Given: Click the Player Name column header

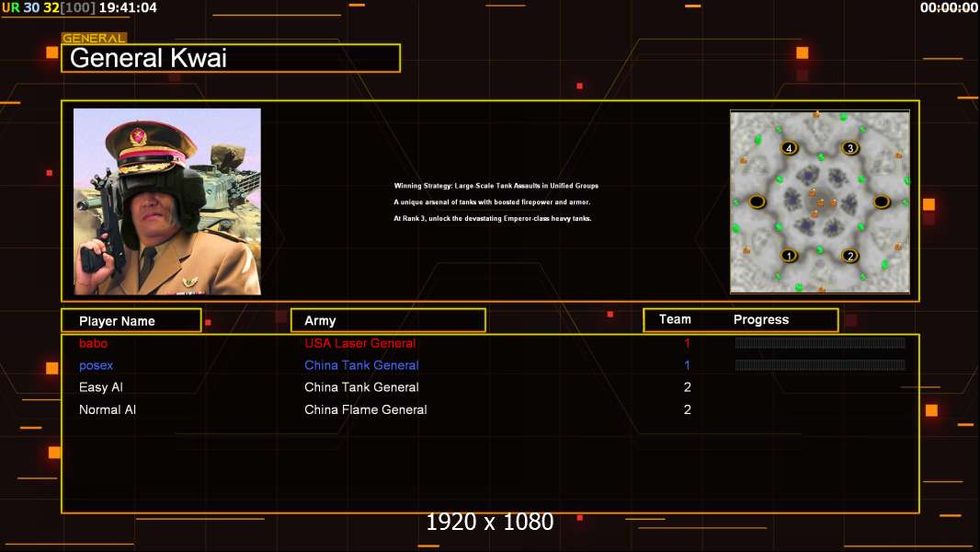Looking at the screenshot, I should [x=131, y=321].
